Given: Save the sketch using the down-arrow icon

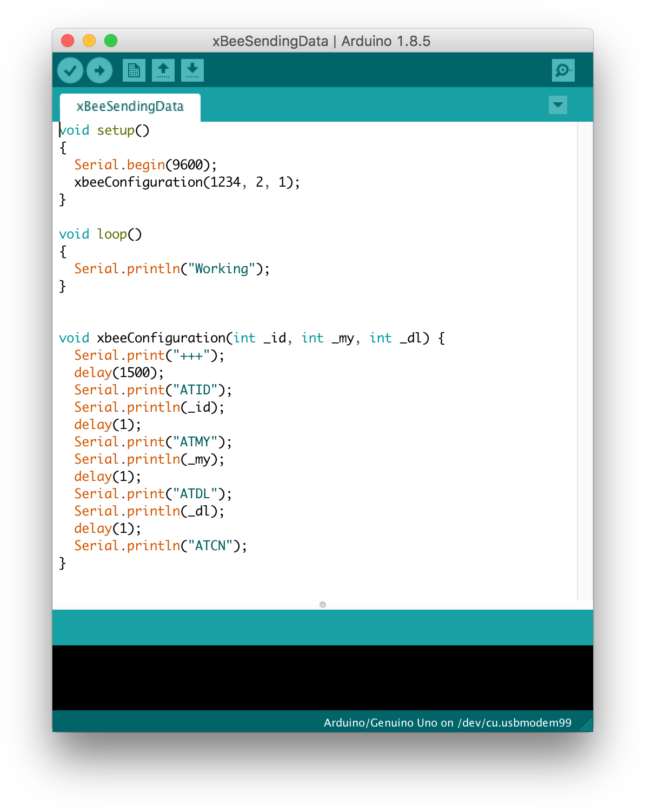Looking at the screenshot, I should click(x=192, y=70).
